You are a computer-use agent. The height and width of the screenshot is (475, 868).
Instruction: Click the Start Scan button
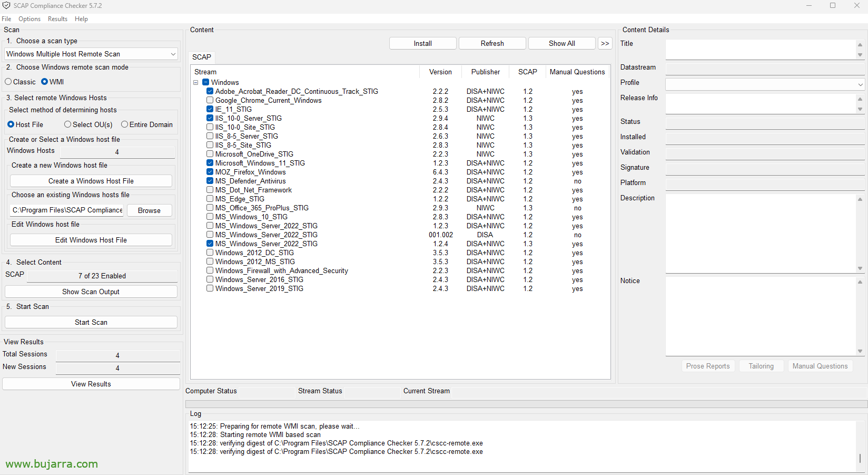[x=91, y=322]
